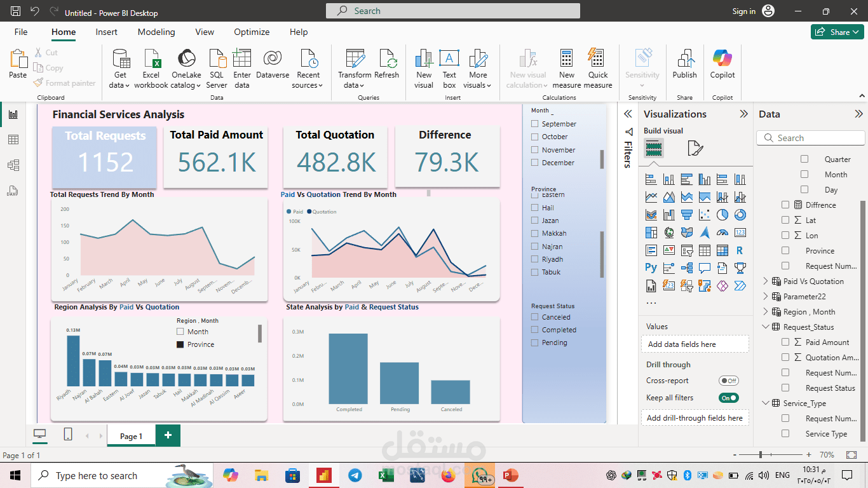Select Page 1 tab
The width and height of the screenshot is (868, 488).
[132, 436]
